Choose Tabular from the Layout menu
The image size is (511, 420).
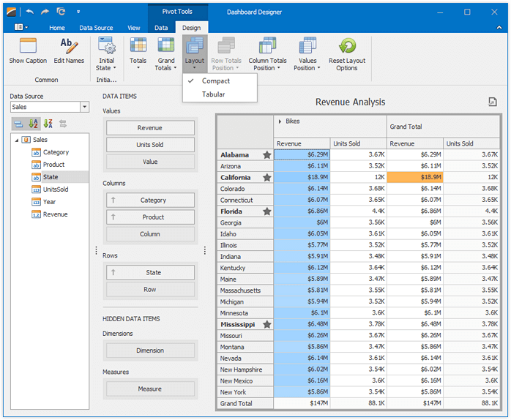214,94
